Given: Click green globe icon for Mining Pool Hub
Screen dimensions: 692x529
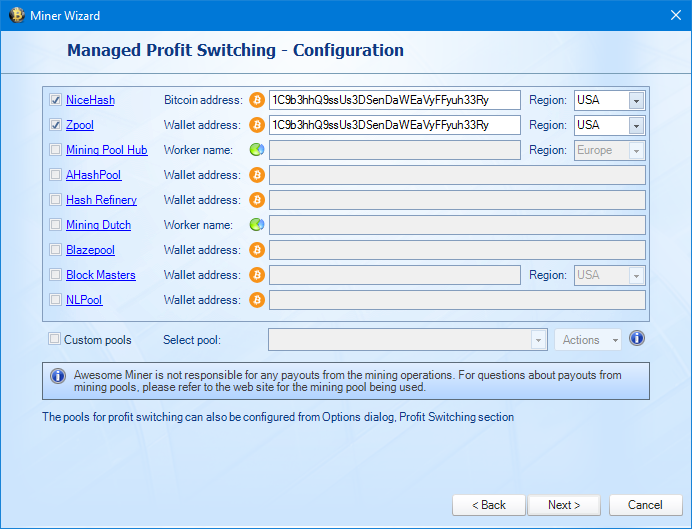Looking at the screenshot, I should tap(257, 150).
